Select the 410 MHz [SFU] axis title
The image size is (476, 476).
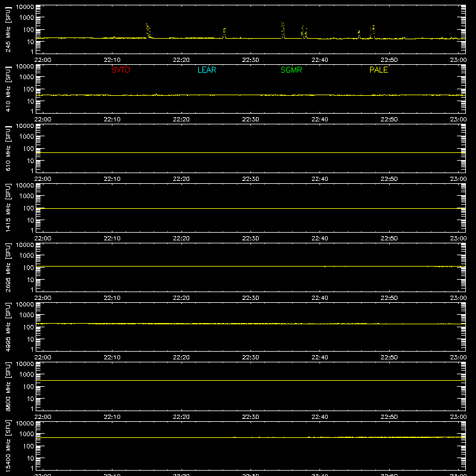point(8,89)
